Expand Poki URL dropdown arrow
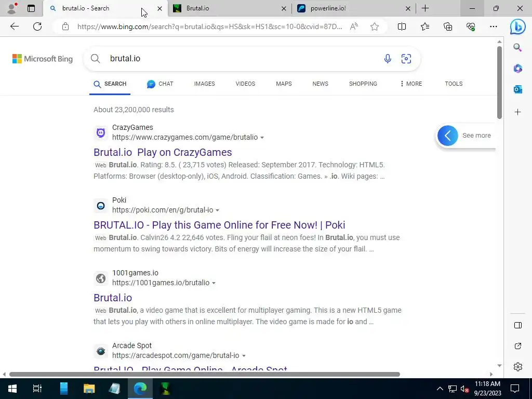 tap(218, 210)
